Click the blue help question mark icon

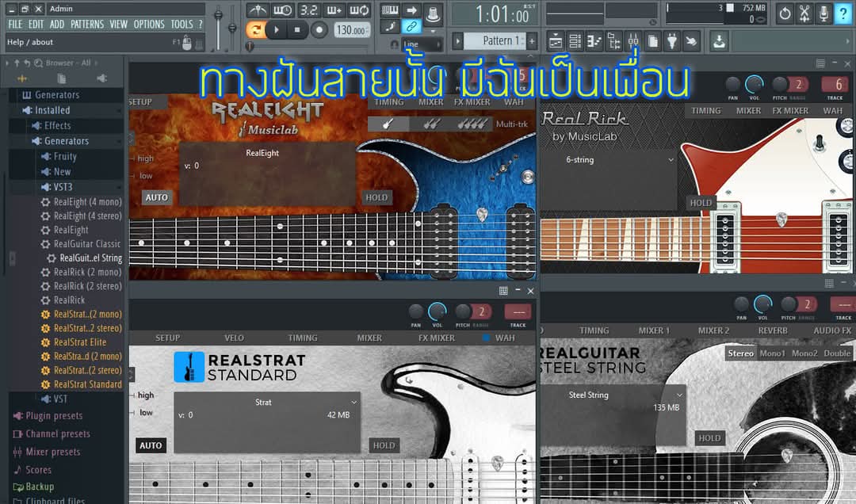pos(843,13)
